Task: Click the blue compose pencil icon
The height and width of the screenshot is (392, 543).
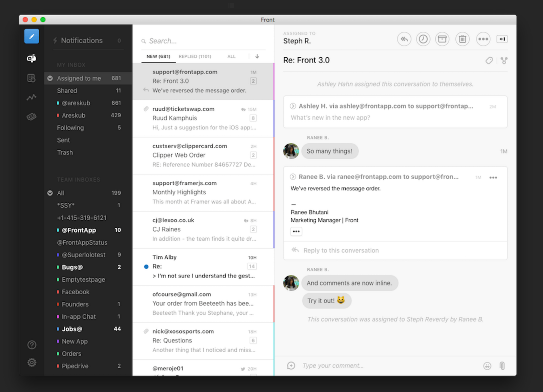Action: pyautogui.click(x=31, y=36)
